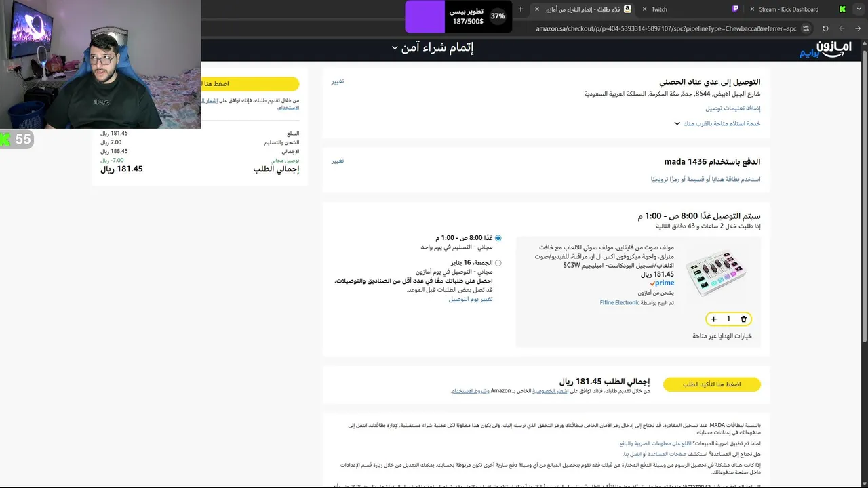Expand the secure checkout header chevron
868x488 pixels.
(395, 48)
